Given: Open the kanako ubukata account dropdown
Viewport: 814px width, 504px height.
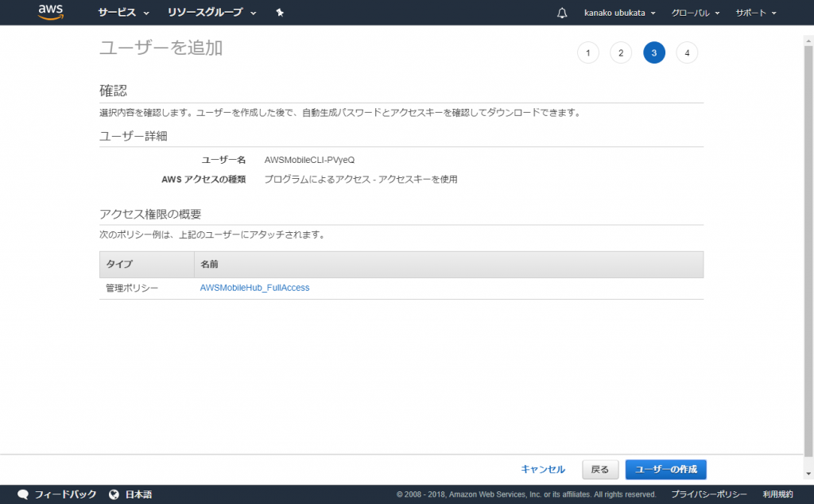Looking at the screenshot, I should click(619, 13).
